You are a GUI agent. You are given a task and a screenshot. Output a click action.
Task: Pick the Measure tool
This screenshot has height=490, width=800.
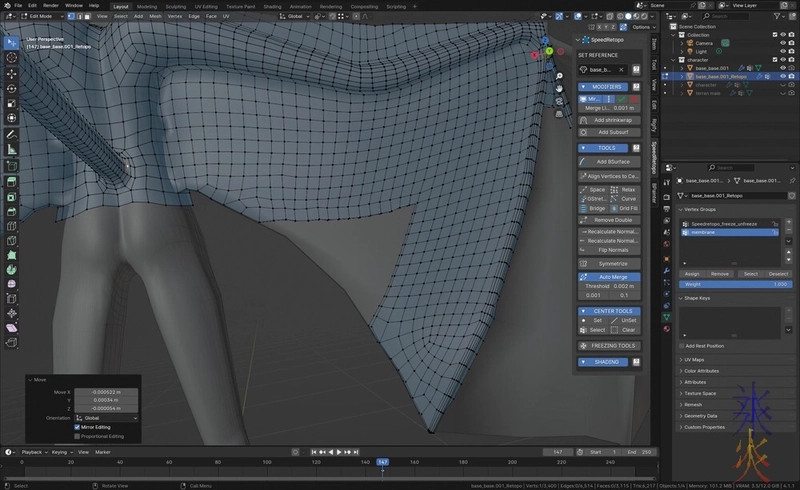tap(11, 149)
